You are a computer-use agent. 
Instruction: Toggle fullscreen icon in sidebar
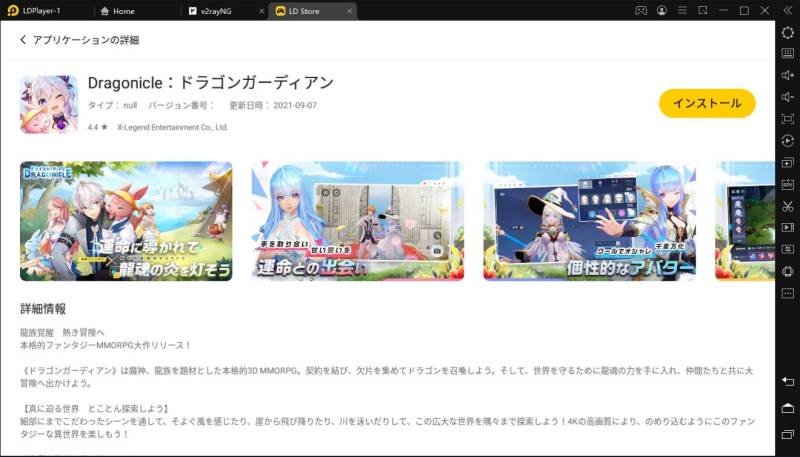(788, 119)
